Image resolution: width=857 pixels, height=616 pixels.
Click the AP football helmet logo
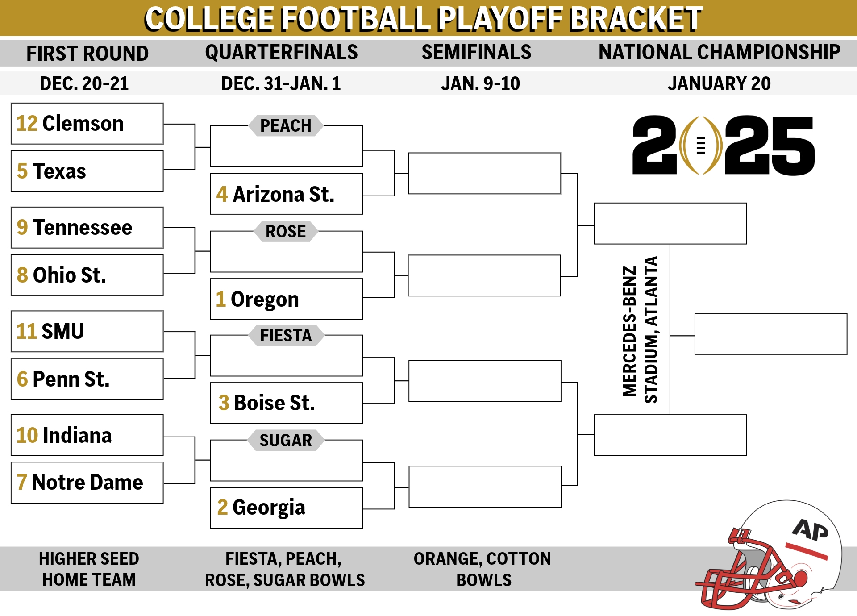tap(769, 555)
